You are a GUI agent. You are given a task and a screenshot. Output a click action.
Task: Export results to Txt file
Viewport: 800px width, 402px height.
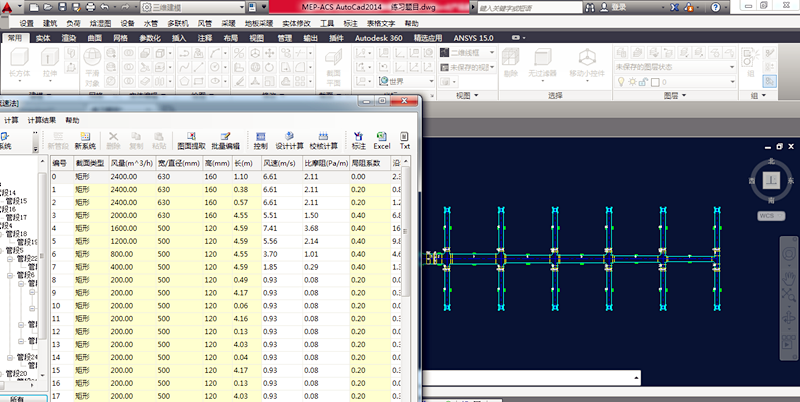(x=405, y=140)
